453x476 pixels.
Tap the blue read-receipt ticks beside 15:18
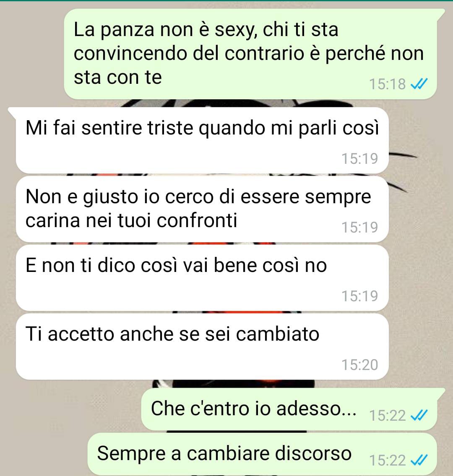(x=419, y=84)
